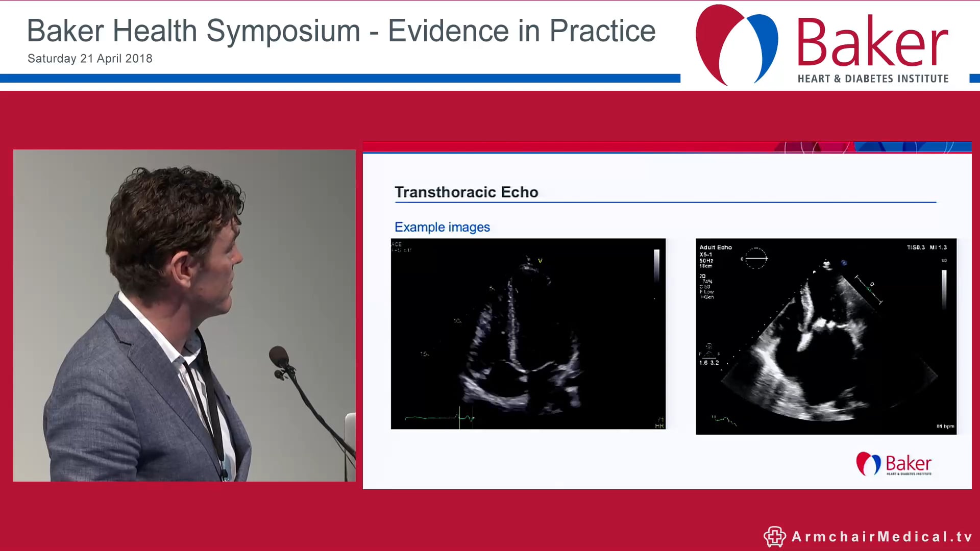Select the 'Saturday 21 April 2018' date label
The width and height of the screenshot is (980, 551).
(90, 59)
